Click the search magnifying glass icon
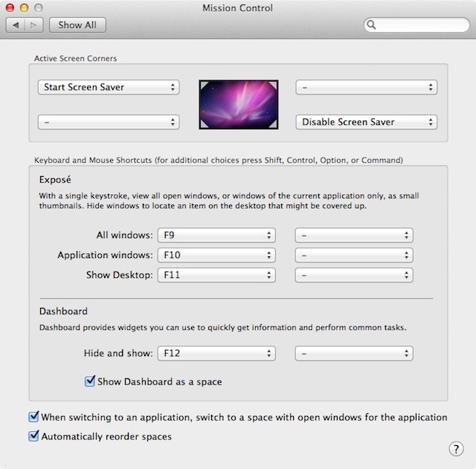This screenshot has width=476, height=469. [373, 25]
